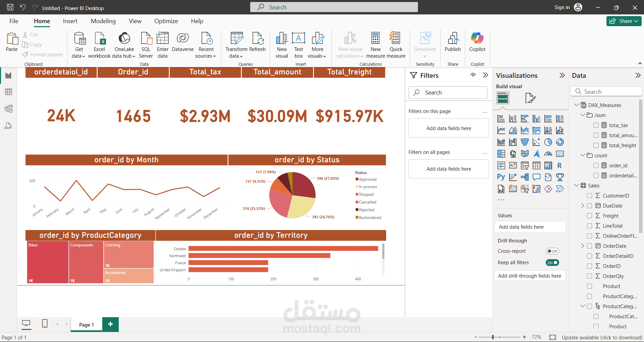This screenshot has height=342, width=644.
Task: Click the Undo arrow in title bar
Action: click(x=22, y=7)
